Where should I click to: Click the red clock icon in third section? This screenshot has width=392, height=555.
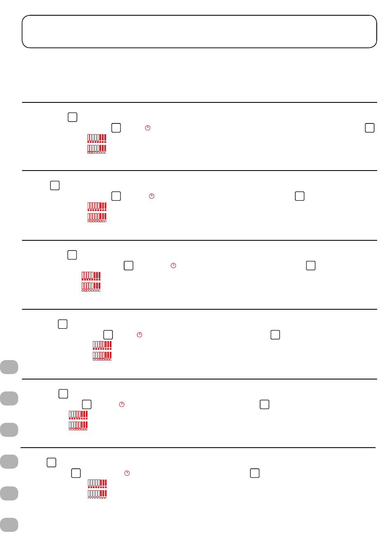(173, 266)
